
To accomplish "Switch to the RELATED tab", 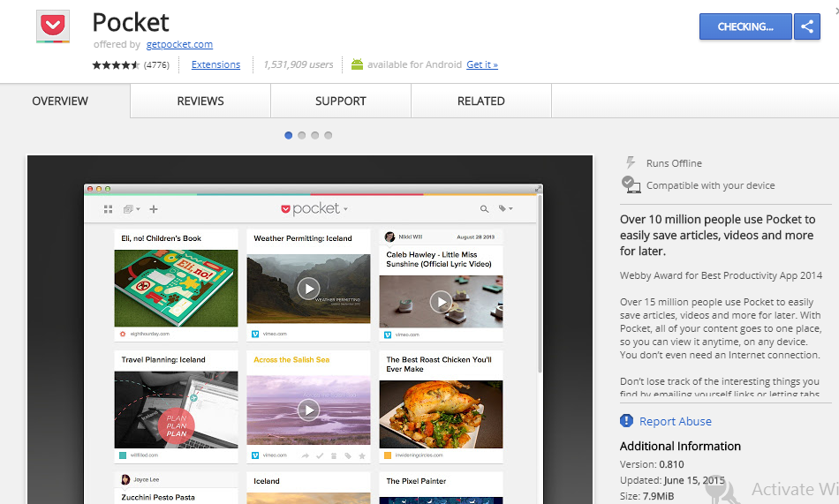I will (480, 102).
